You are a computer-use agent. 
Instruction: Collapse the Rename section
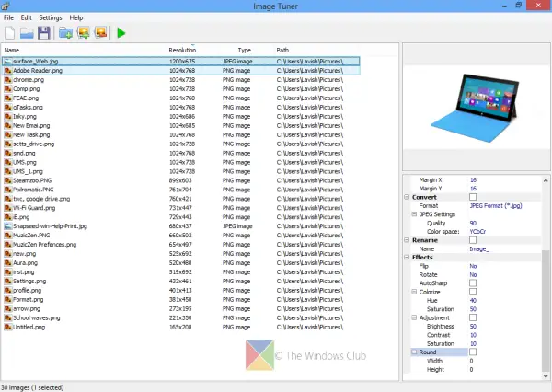tap(407, 240)
